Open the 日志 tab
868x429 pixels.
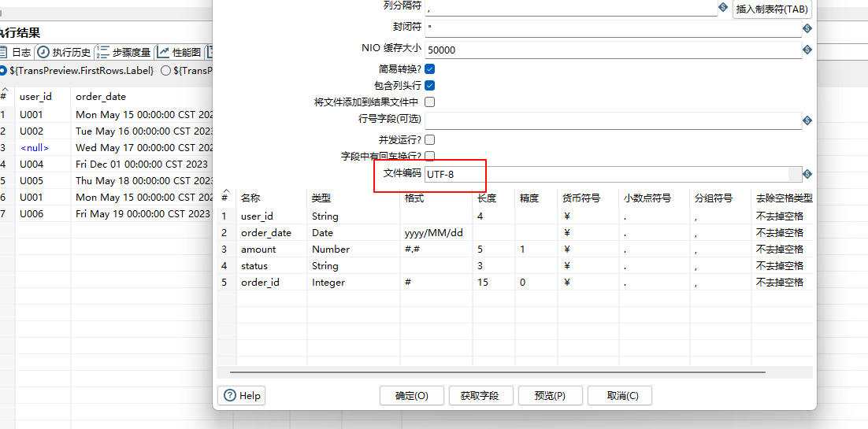17,53
